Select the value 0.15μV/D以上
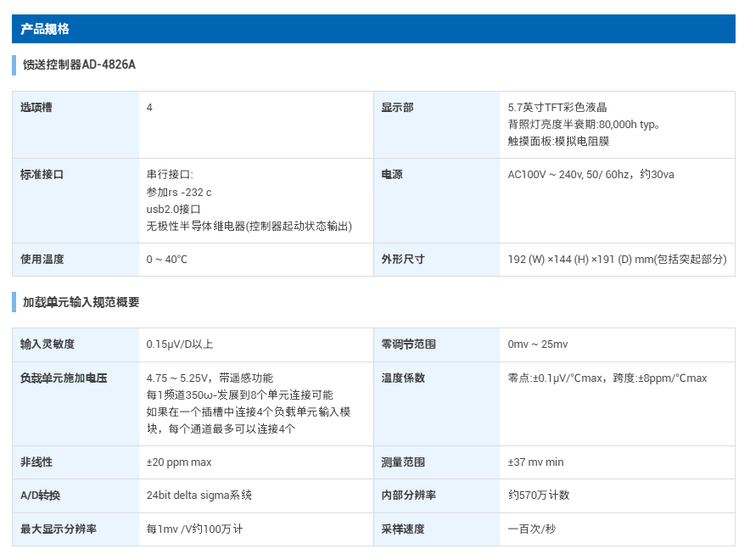The image size is (750, 560). [180, 344]
